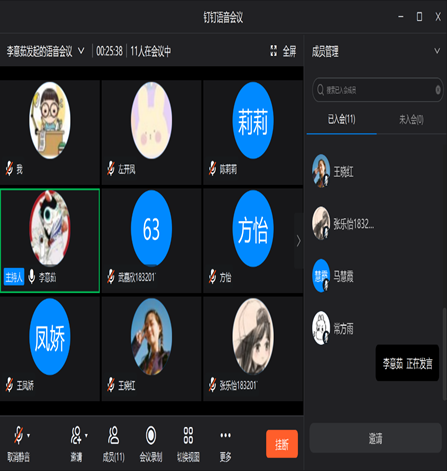Click the muted mic icon beside 武嘉欣183201

pyautogui.click(x=111, y=277)
